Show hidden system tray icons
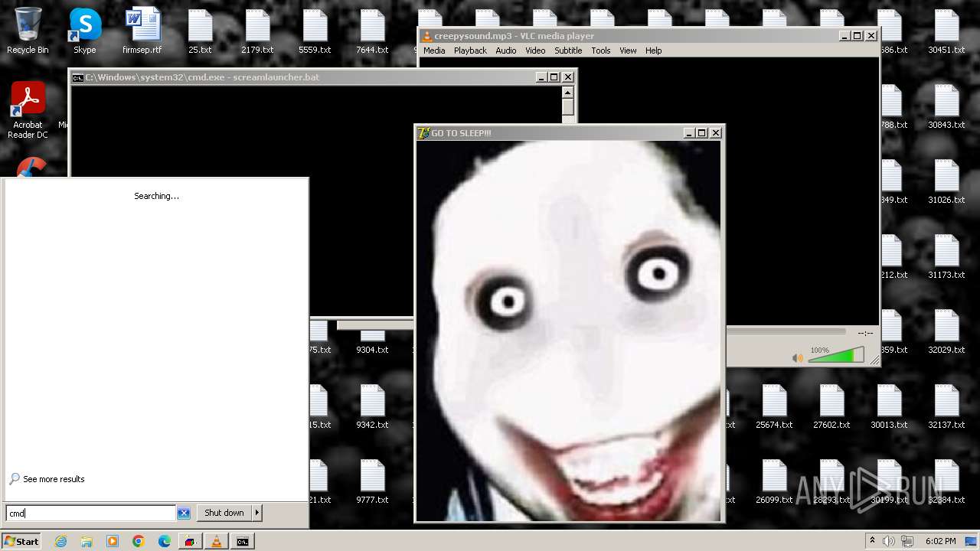Viewport: 980px width, 551px height. point(871,541)
